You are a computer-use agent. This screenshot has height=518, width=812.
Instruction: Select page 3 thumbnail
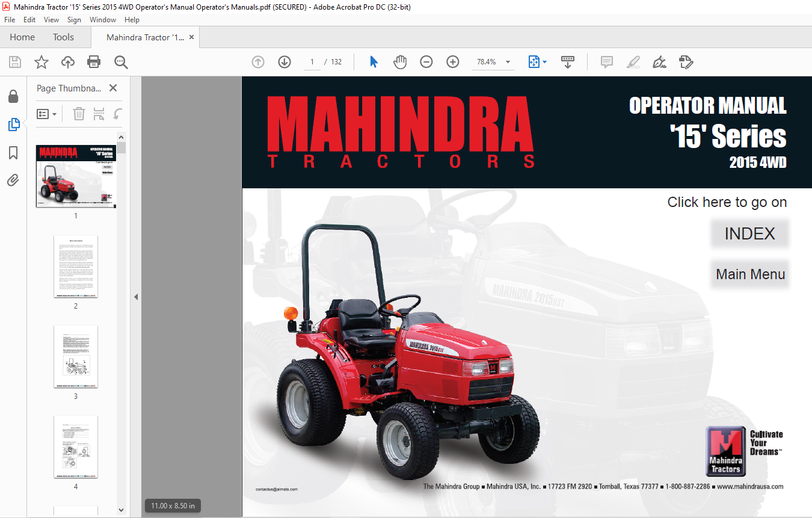coord(76,357)
